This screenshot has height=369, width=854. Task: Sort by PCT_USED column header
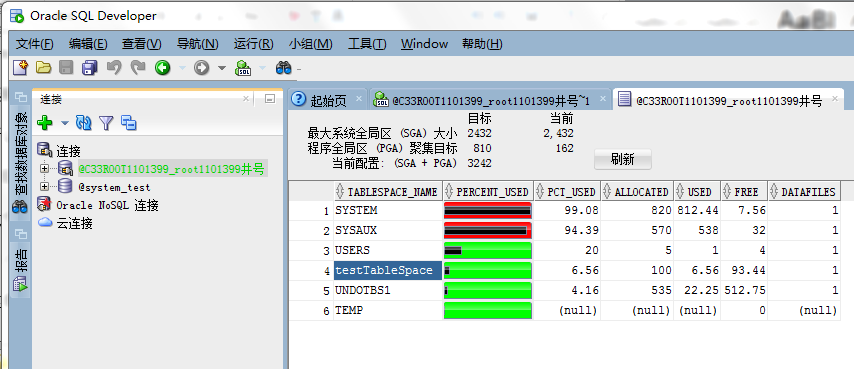[x=567, y=192]
